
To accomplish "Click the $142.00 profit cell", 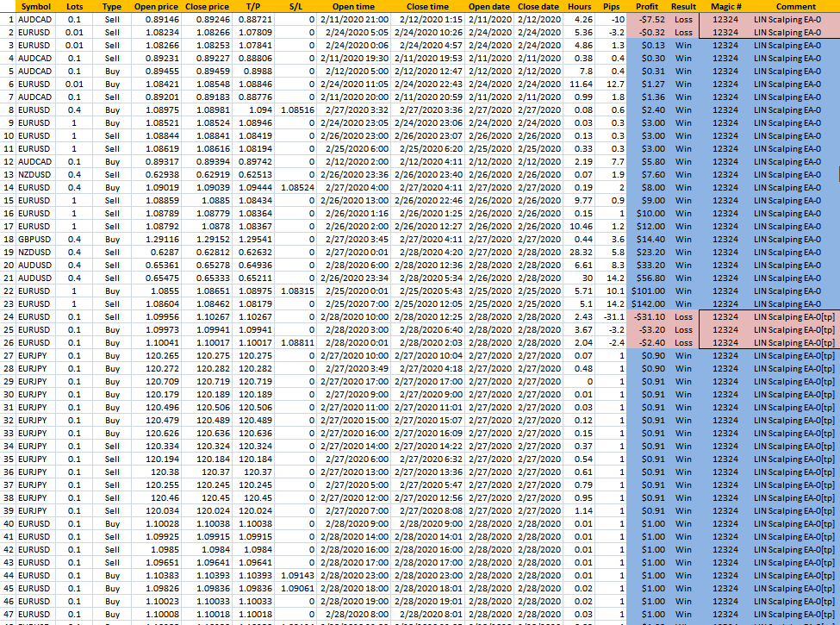I will click(647, 304).
